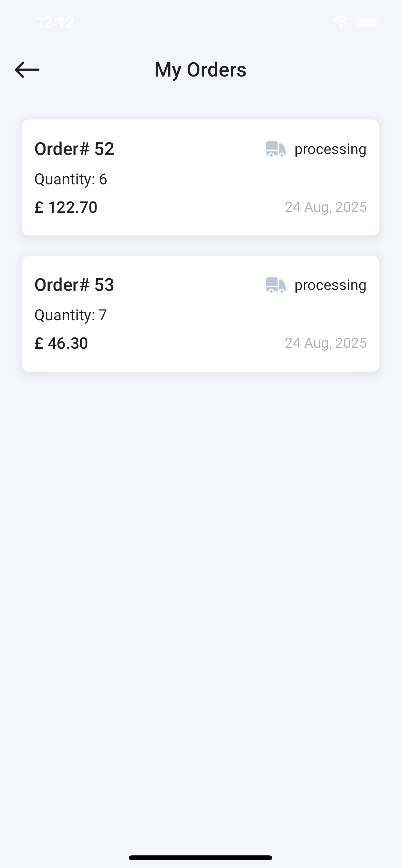This screenshot has width=401, height=868.
Task: Tap the battery status icon
Action: pyautogui.click(x=367, y=22)
